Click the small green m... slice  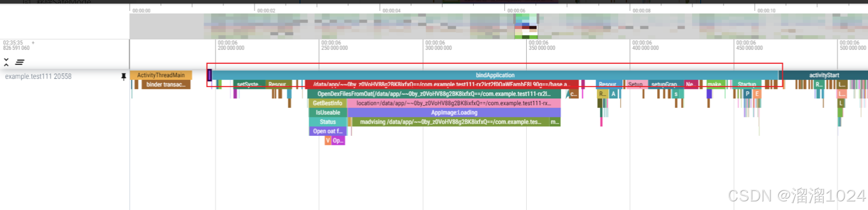(x=555, y=122)
